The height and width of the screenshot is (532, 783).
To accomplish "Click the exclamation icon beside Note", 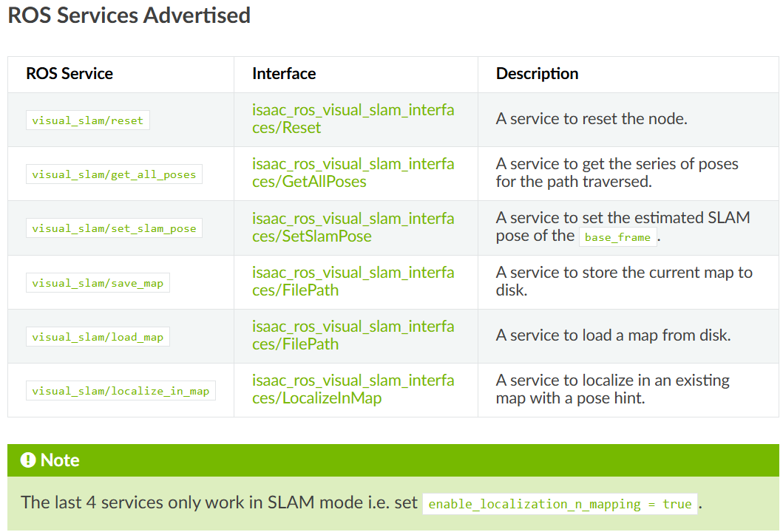I will click(28, 460).
